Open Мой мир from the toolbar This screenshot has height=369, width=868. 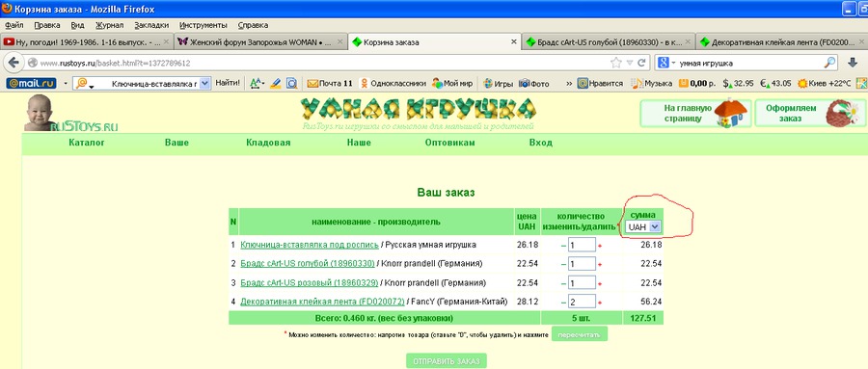(x=452, y=84)
